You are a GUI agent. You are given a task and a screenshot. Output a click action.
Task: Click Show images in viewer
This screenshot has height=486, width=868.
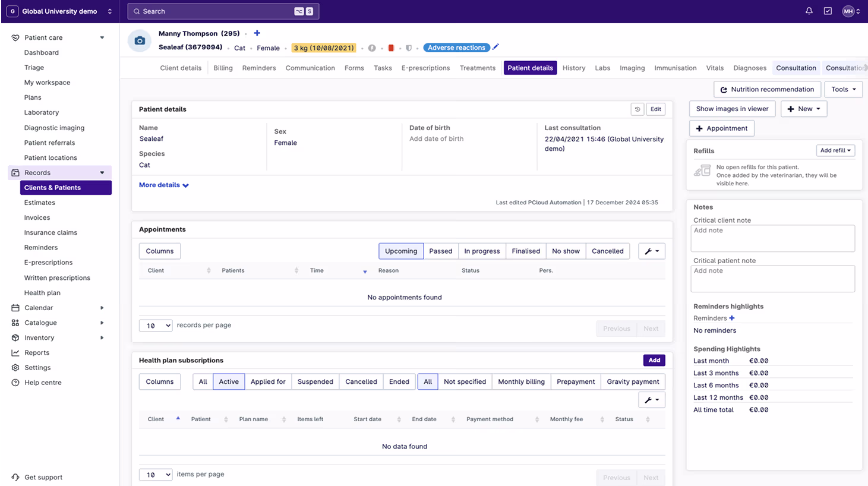(731, 109)
